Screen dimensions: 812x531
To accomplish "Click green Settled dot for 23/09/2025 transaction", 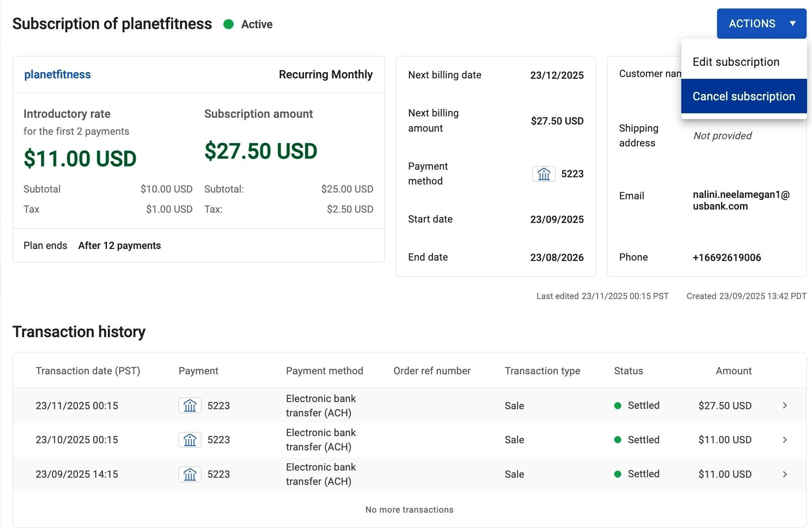I will pyautogui.click(x=618, y=474).
